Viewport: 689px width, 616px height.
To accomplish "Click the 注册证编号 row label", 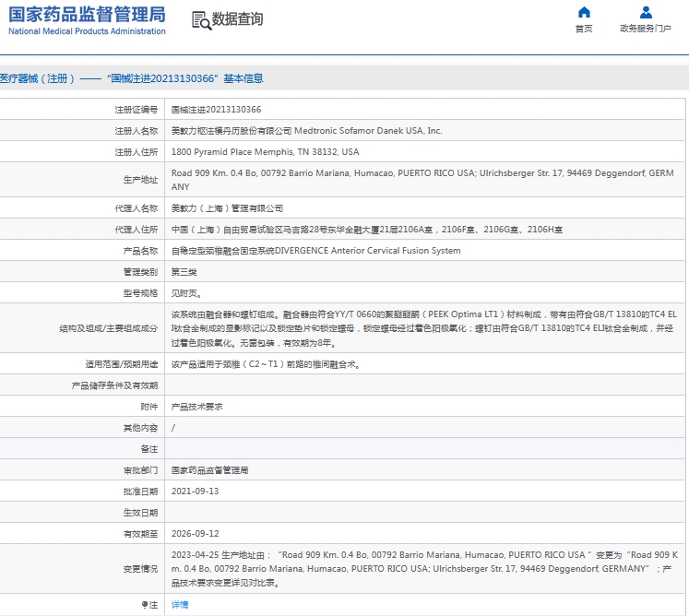I will point(137,110).
